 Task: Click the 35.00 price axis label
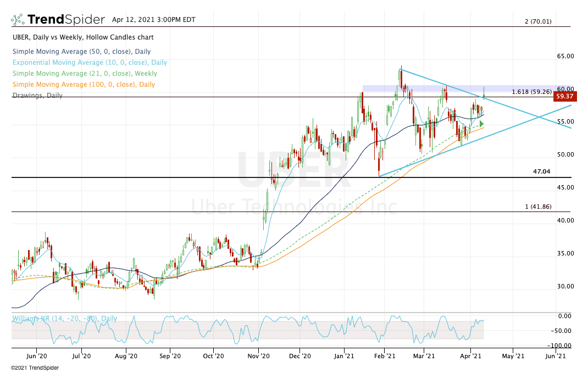point(565,253)
